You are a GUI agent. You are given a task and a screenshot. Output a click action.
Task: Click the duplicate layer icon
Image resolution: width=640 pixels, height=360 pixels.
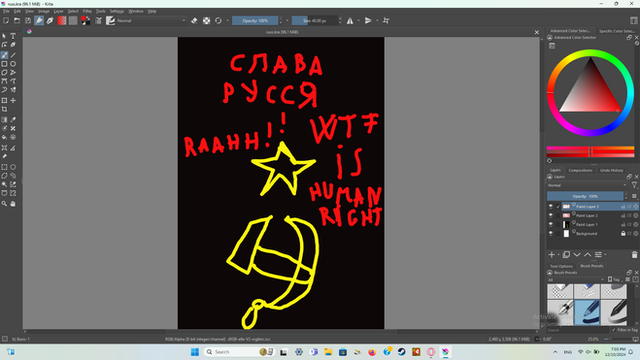click(x=566, y=255)
